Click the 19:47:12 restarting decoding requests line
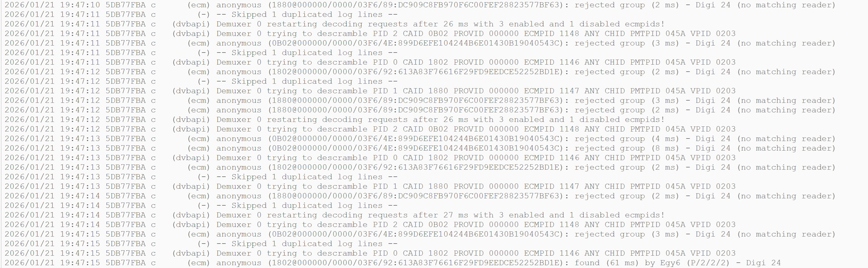This screenshot has height=268, width=868. pos(335,120)
